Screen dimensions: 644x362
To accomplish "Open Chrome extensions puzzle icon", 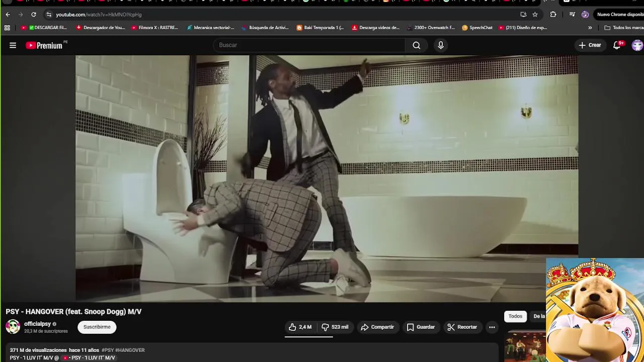I will [553, 15].
